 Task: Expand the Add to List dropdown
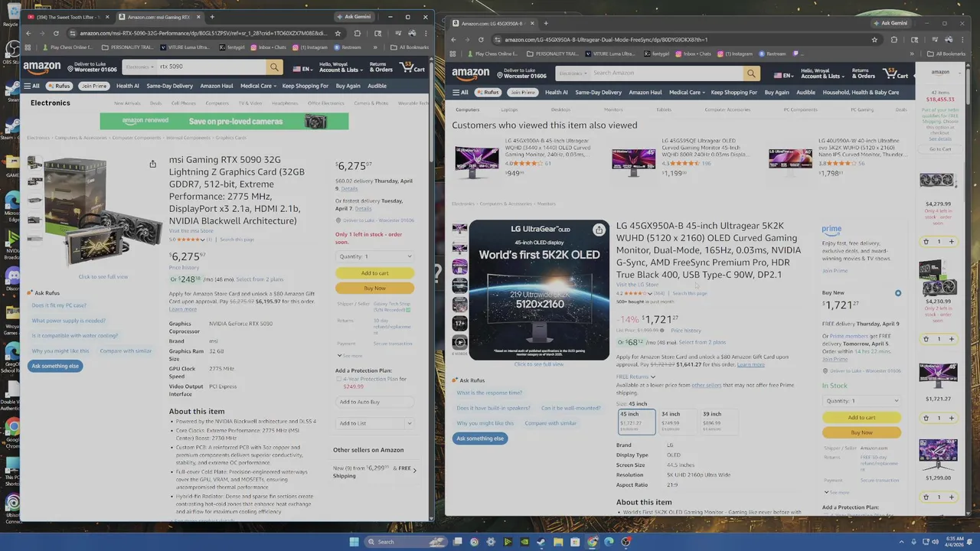[409, 423]
